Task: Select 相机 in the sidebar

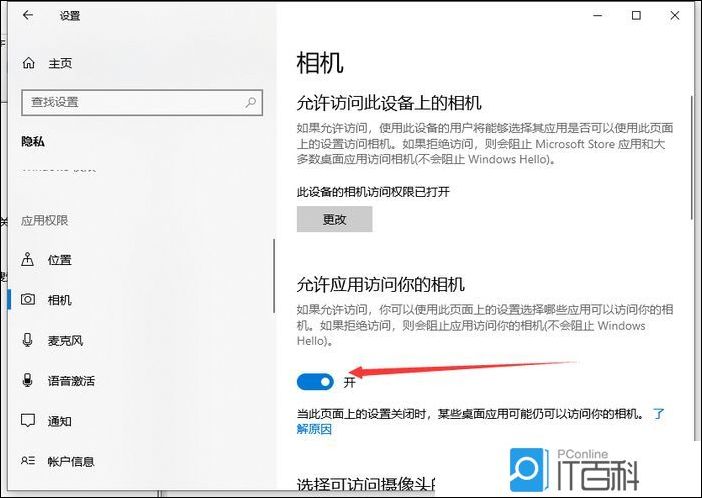Action: (x=60, y=300)
